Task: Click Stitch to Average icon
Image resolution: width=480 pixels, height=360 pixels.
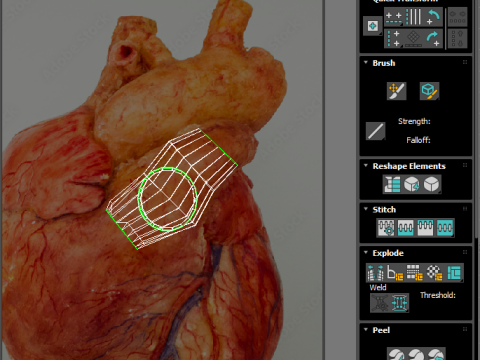Action: click(x=406, y=228)
